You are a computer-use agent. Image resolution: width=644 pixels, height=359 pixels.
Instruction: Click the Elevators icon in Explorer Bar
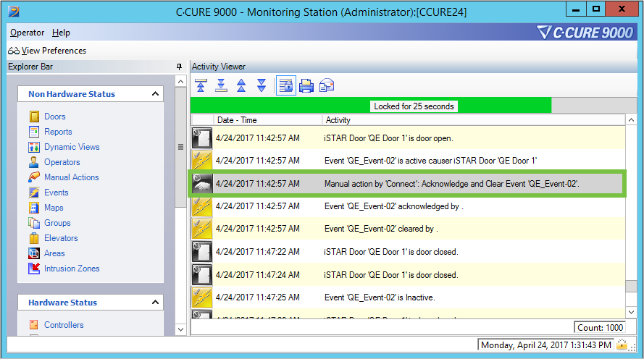[34, 238]
